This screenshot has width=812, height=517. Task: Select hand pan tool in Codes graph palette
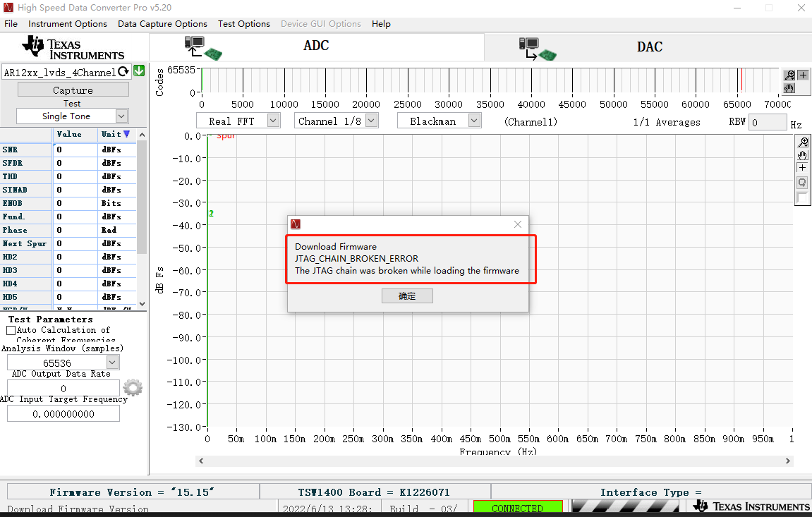[x=789, y=88]
